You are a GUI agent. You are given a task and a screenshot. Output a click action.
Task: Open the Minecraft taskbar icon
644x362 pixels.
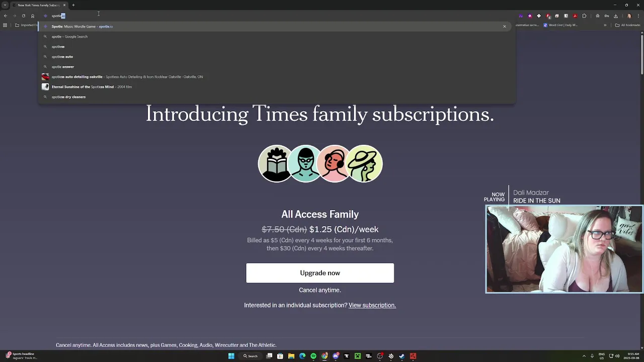pos(358,356)
